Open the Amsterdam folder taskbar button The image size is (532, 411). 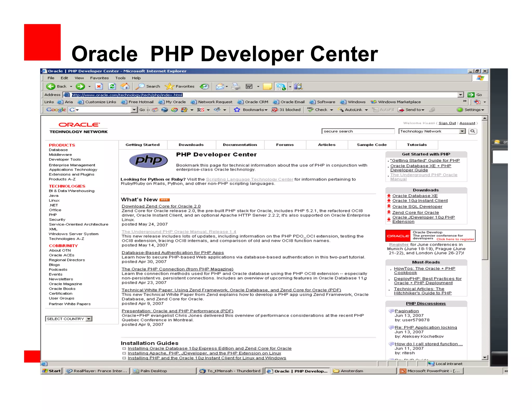[364, 371]
